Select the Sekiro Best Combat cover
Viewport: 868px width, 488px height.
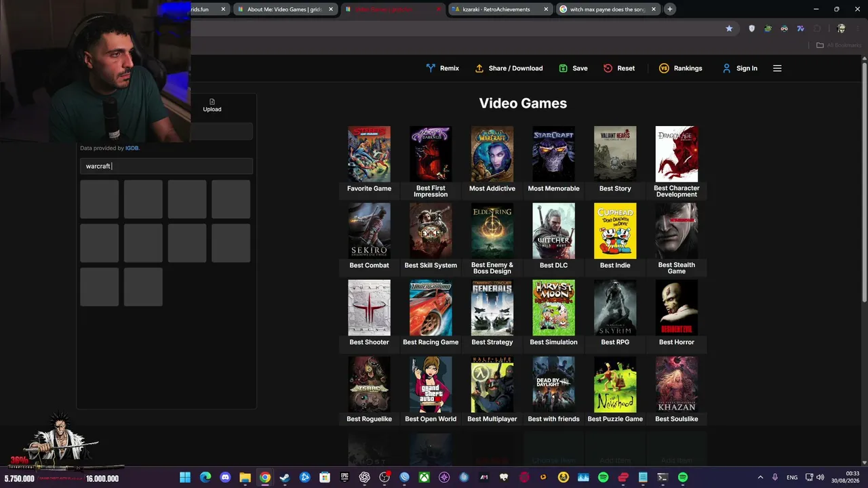coord(369,230)
